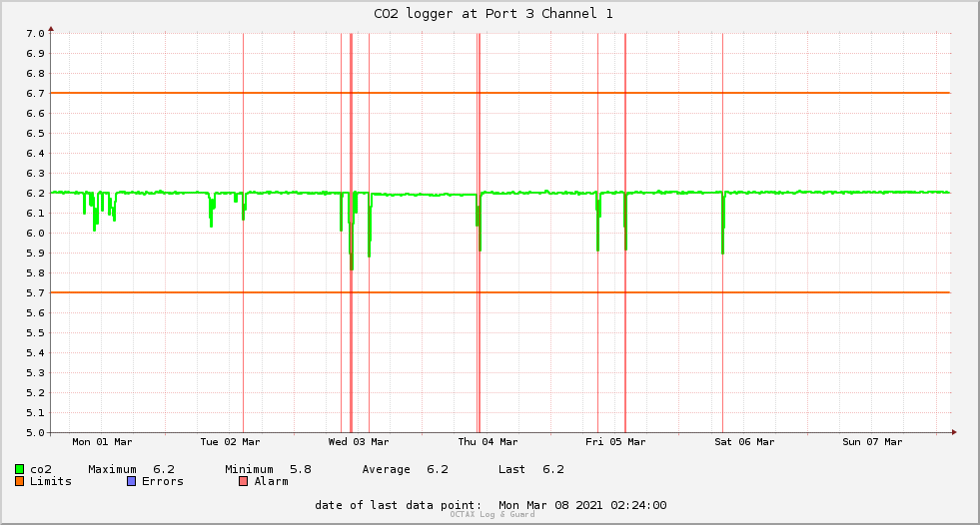Click the 6.0 y-axis label
This screenshot has width=980, height=525.
[35, 234]
